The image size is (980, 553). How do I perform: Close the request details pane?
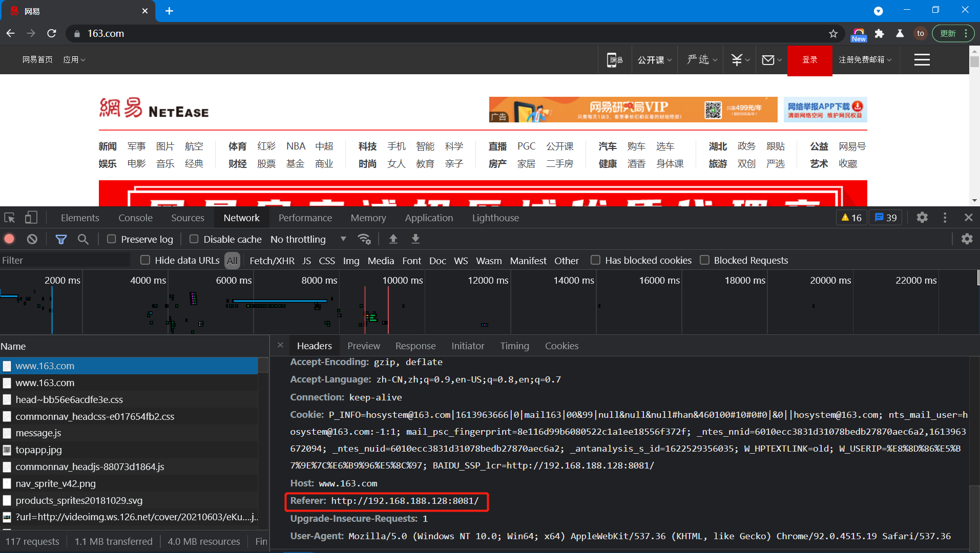point(280,345)
